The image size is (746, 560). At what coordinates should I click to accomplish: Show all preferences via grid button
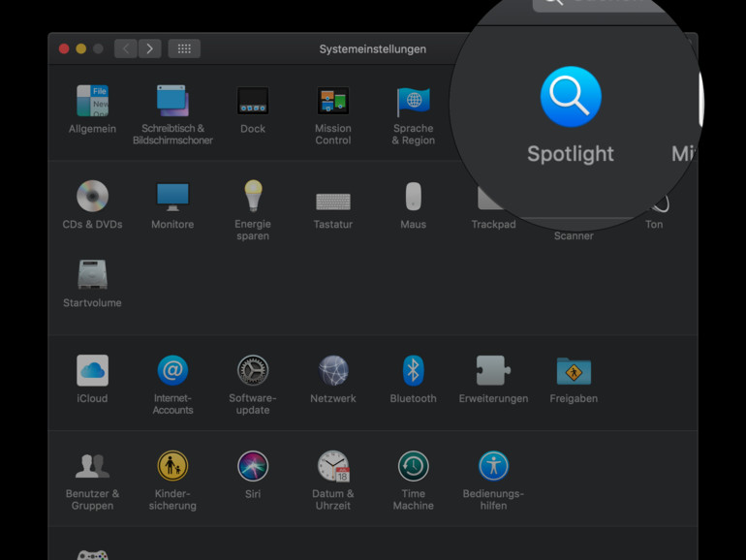pyautogui.click(x=184, y=48)
